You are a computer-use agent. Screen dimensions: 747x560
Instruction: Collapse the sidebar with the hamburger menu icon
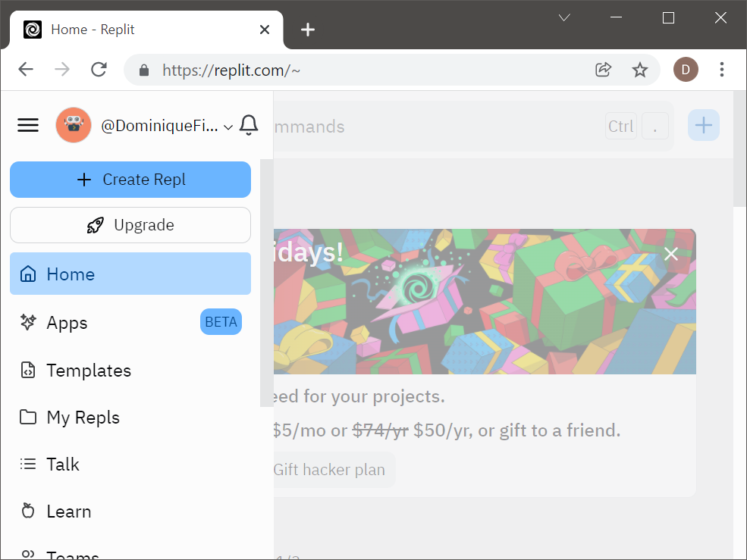(x=28, y=125)
